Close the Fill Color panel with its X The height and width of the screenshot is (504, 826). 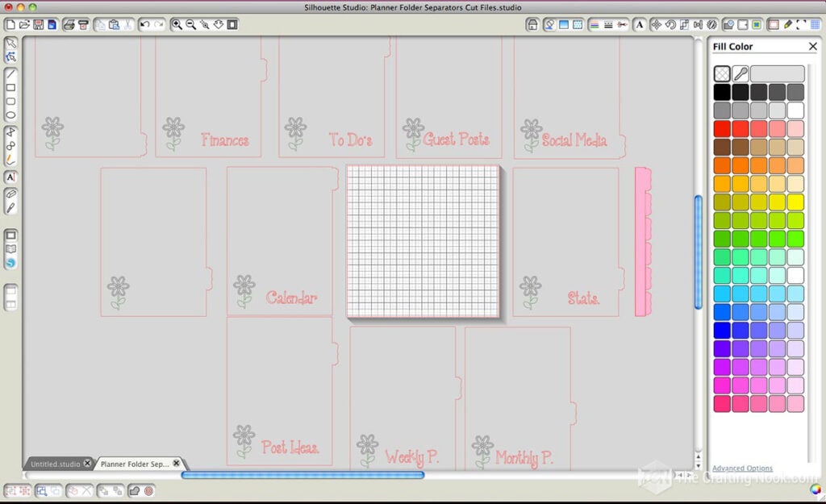coord(813,46)
